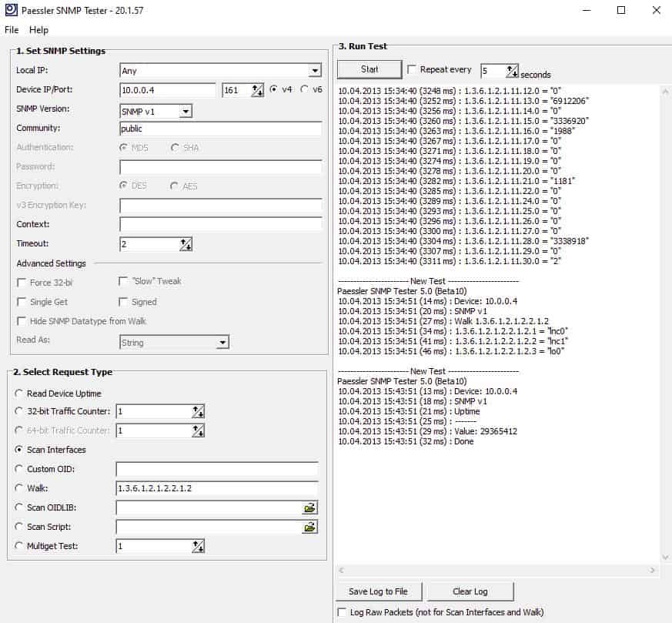Click the Repeat every seconds spinner
The height and width of the screenshot is (623, 672).
click(512, 71)
